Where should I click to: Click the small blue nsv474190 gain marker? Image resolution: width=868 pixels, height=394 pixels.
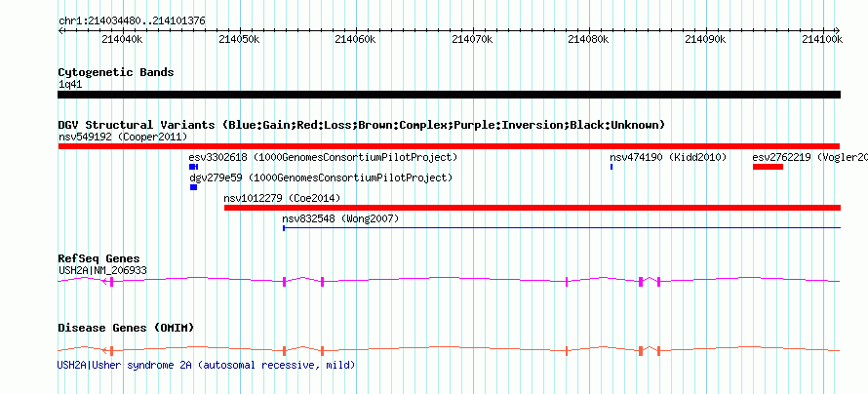click(x=612, y=167)
